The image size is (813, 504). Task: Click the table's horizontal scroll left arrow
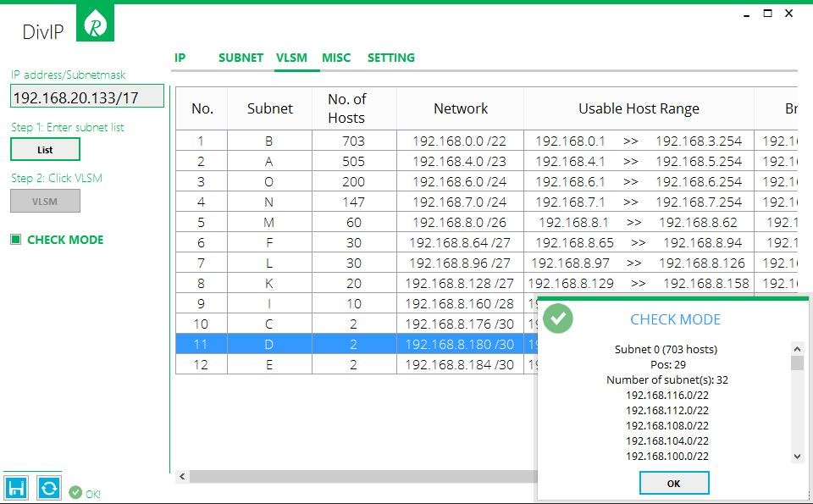coord(182,476)
